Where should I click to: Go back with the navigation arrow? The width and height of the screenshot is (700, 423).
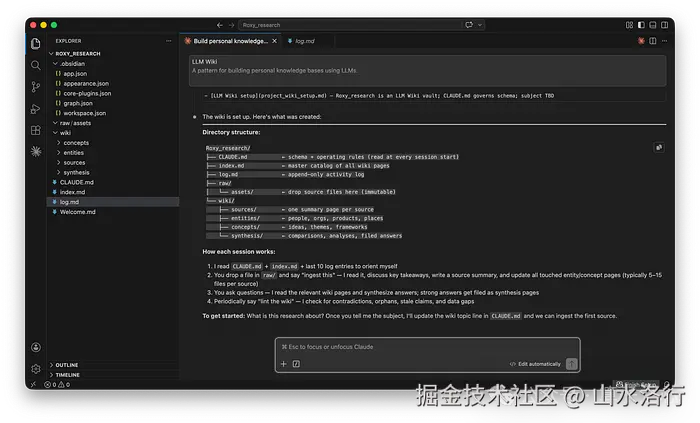(x=220, y=25)
